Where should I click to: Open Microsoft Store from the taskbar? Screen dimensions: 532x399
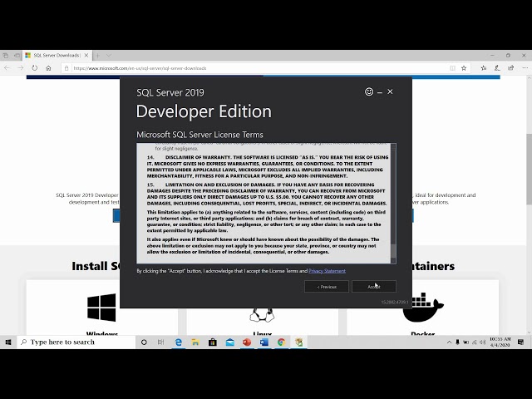point(213,342)
